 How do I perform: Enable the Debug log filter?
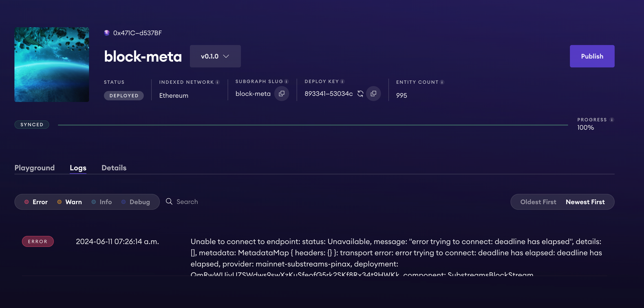pyautogui.click(x=136, y=202)
